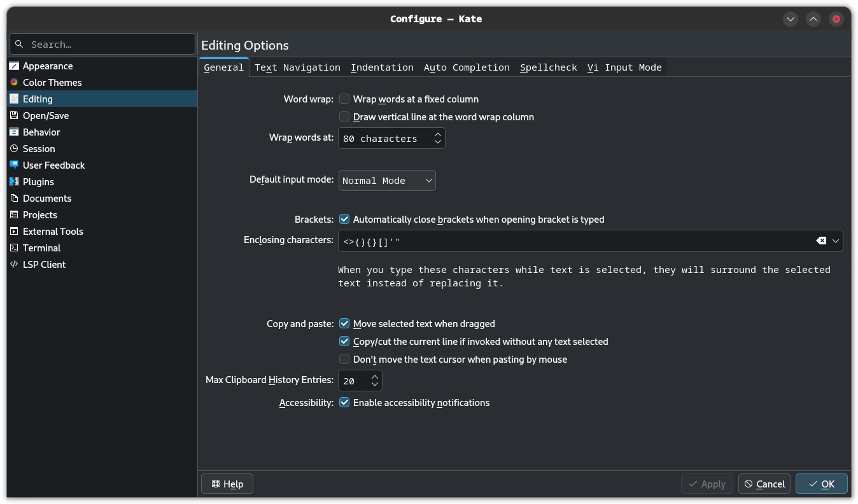Increase the Max Clipboard History Entries value

tap(375, 377)
